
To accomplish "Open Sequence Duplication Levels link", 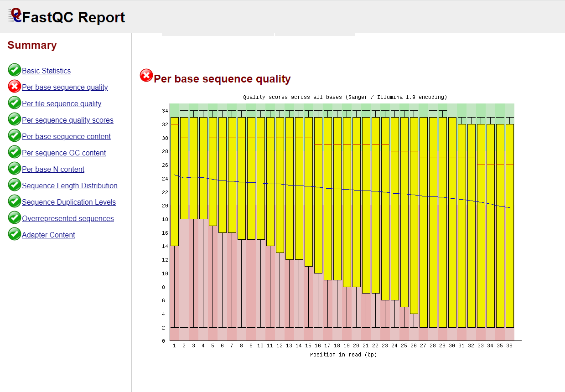I will (69, 202).
